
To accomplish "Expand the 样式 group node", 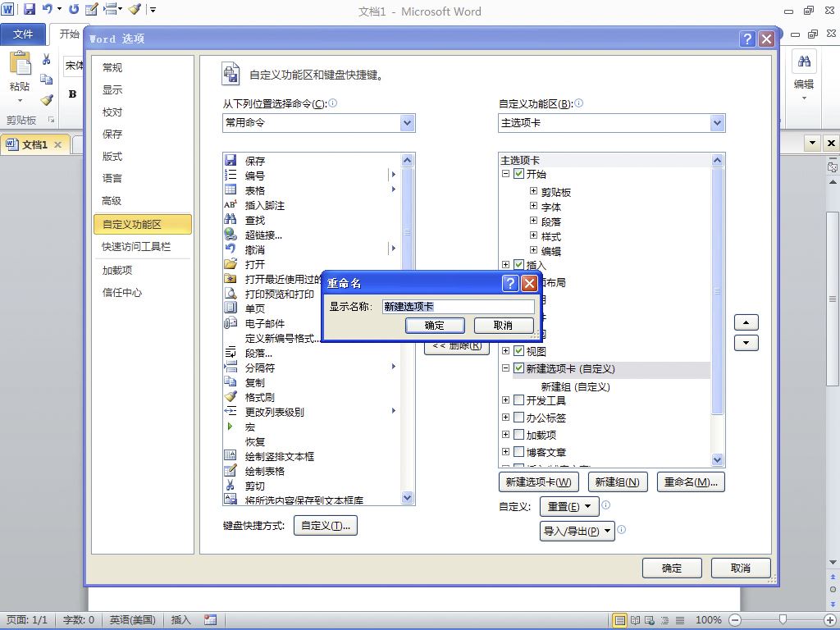I will pos(533,235).
